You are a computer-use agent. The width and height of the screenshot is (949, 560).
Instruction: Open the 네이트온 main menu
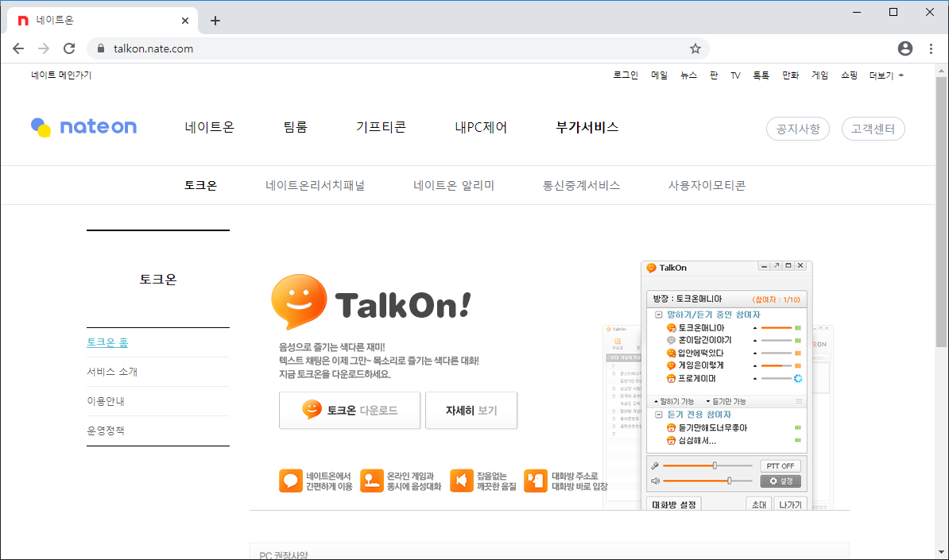(x=209, y=127)
